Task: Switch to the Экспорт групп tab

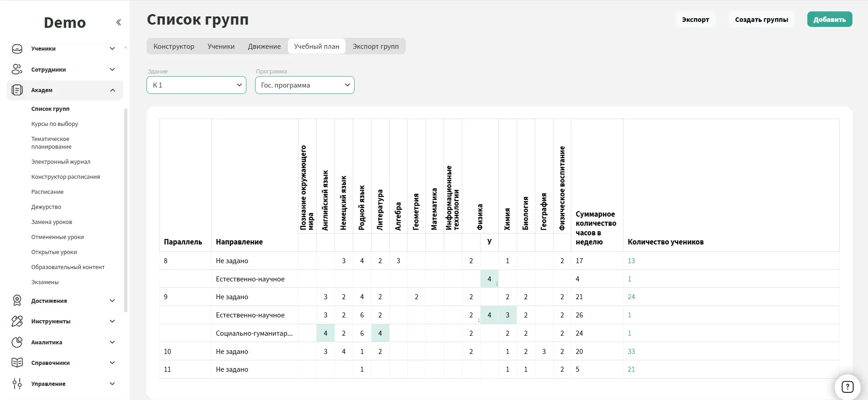Action: pos(375,47)
